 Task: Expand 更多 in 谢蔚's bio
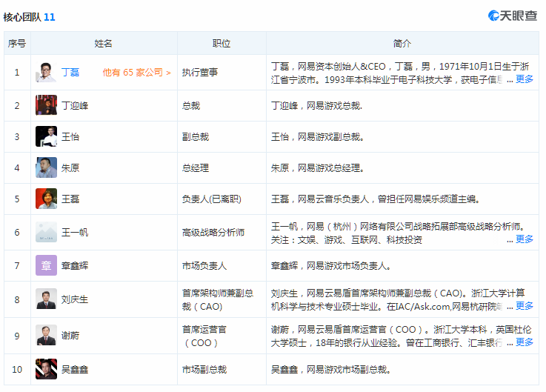[525, 342]
